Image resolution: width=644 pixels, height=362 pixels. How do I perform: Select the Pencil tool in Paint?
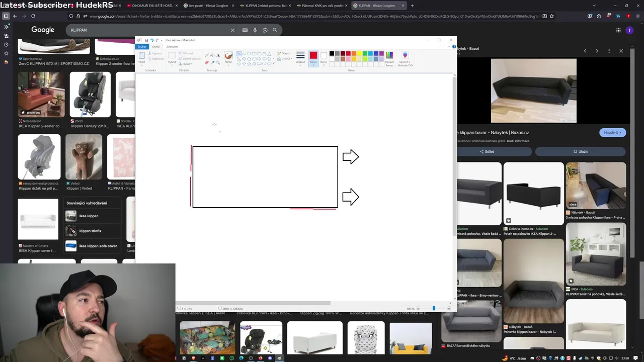click(207, 55)
